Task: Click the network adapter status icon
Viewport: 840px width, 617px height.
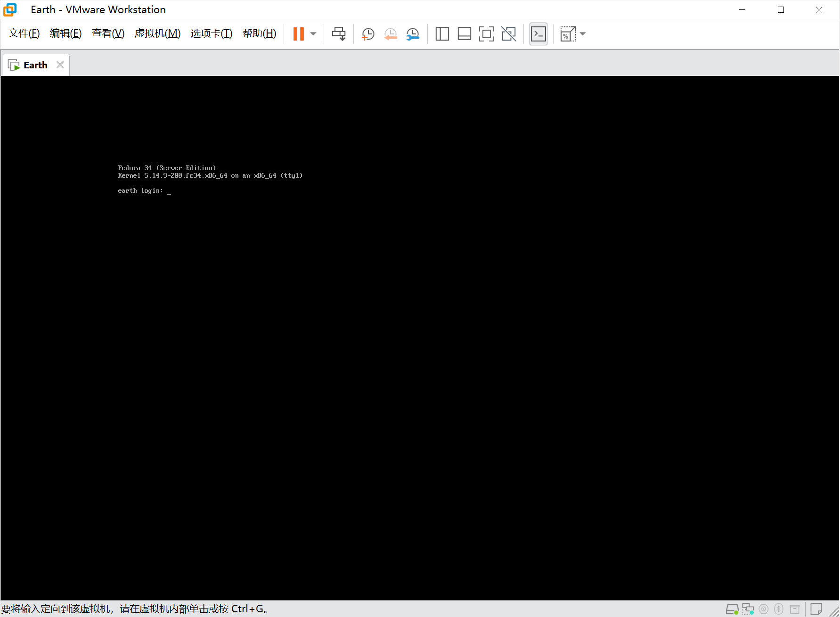Action: [748, 609]
